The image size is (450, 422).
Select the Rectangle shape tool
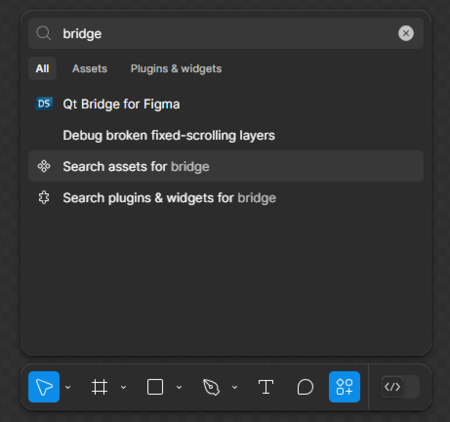pyautogui.click(x=155, y=387)
